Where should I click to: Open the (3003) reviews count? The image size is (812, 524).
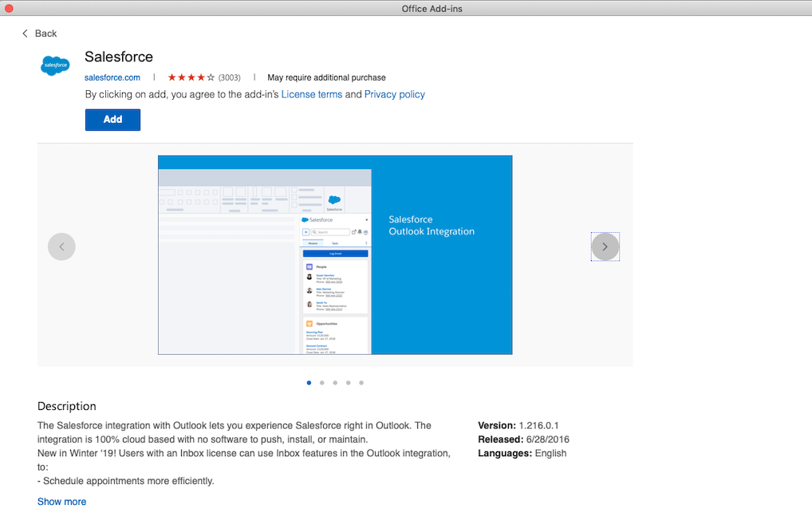pyautogui.click(x=230, y=77)
